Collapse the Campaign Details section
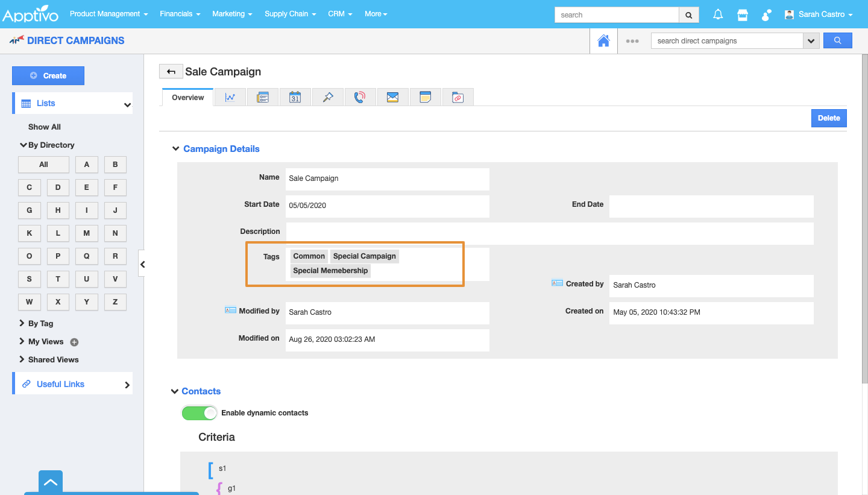 175,149
